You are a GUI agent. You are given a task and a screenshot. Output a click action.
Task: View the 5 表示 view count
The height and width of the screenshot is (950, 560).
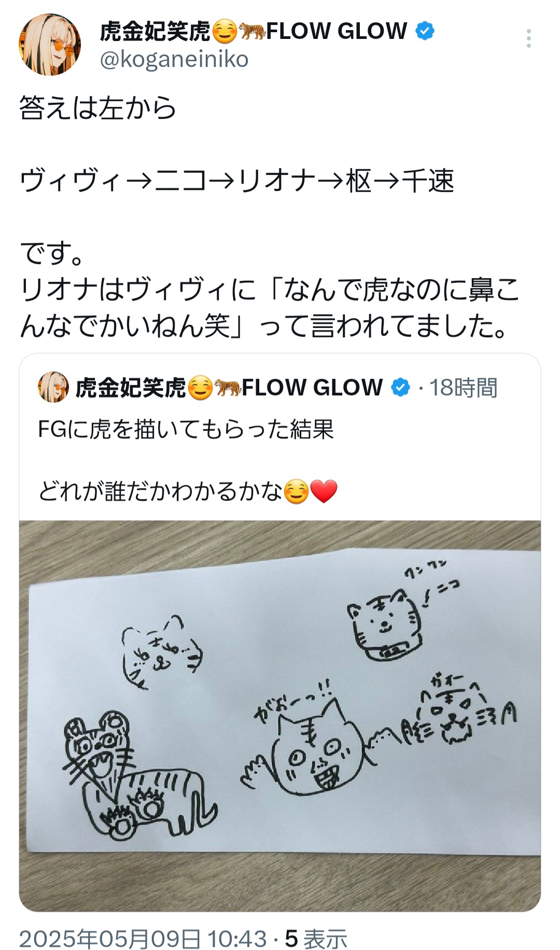click(x=316, y=938)
